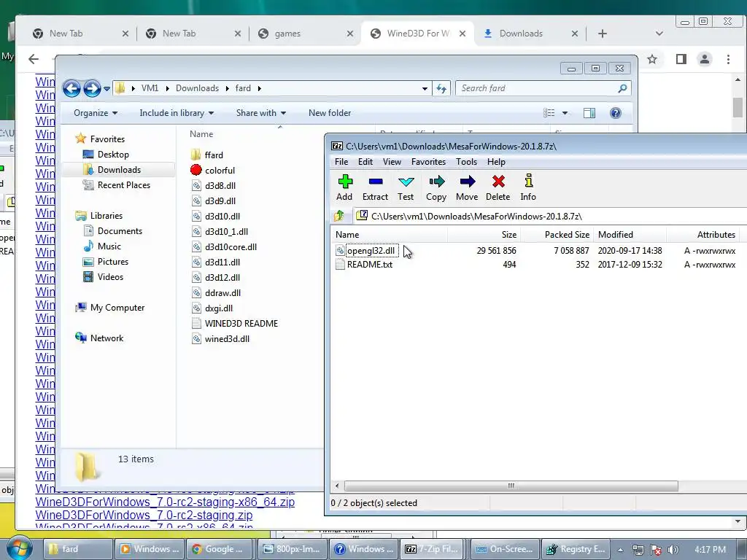Select the colorful file icon
The height and width of the screenshot is (560, 747).
coord(196,170)
